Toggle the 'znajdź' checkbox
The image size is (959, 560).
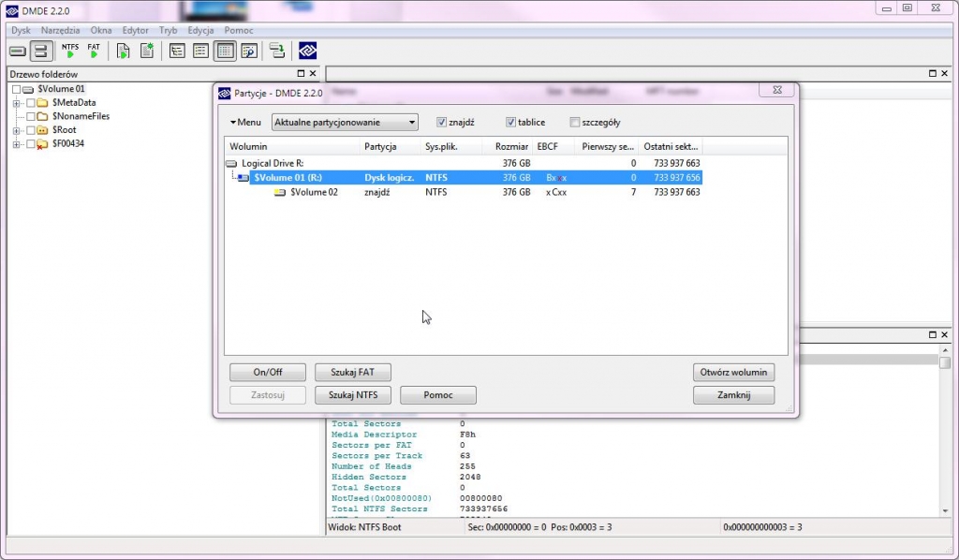click(442, 123)
